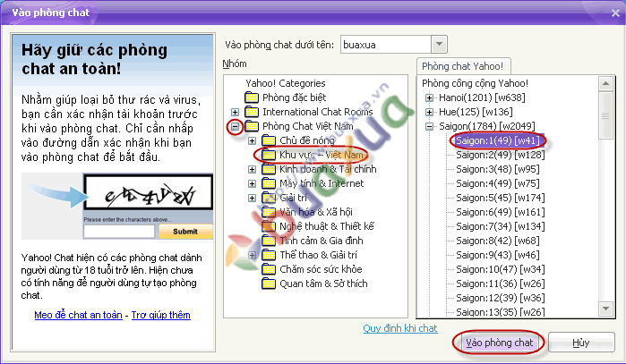
Task: Click the Thể thao & Giải trí folder icon
Action: click(x=269, y=255)
